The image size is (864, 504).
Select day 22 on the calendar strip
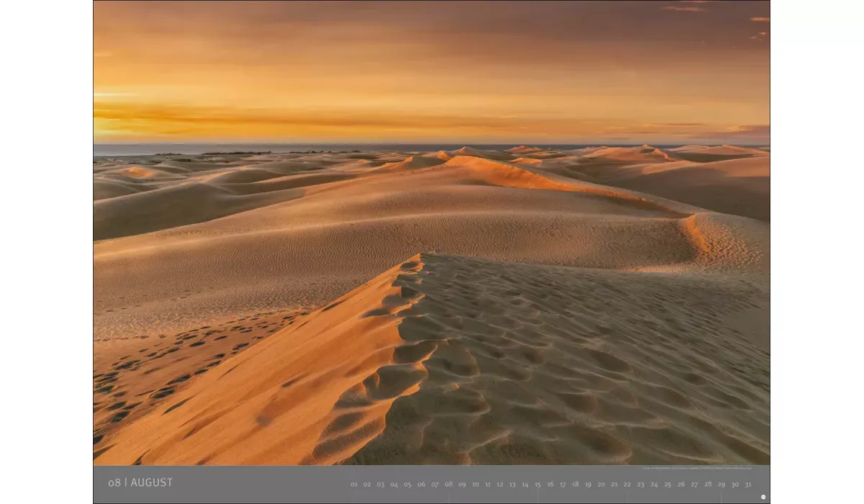(627, 485)
